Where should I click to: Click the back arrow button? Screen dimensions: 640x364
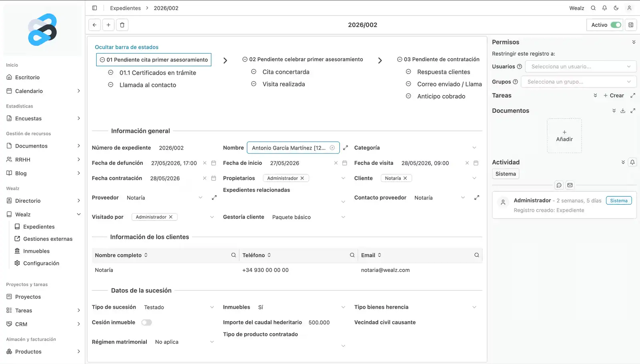(x=94, y=25)
